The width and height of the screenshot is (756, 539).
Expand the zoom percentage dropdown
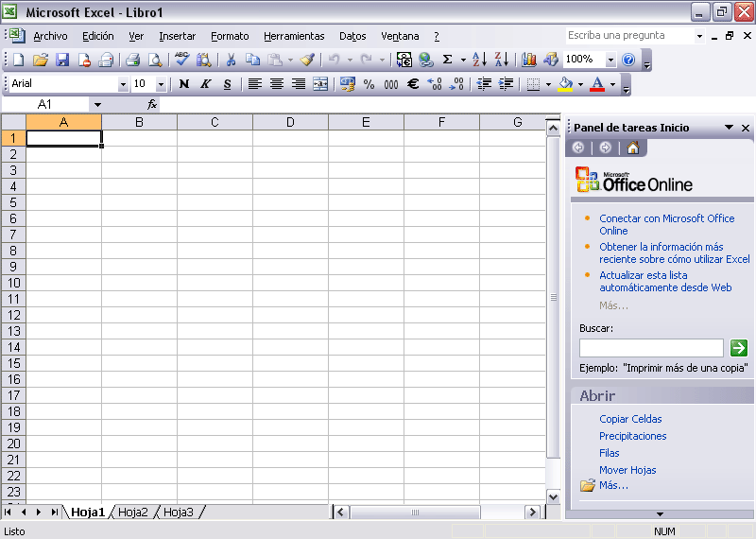click(x=610, y=60)
